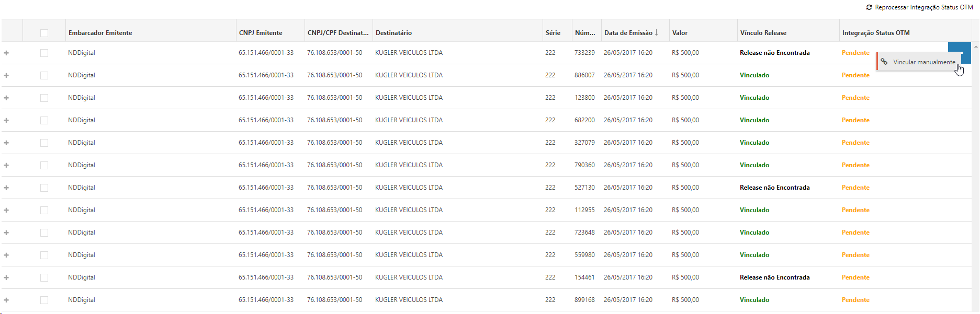980x314 pixels.
Task: Expand the row with number 733239
Action: [x=6, y=53]
